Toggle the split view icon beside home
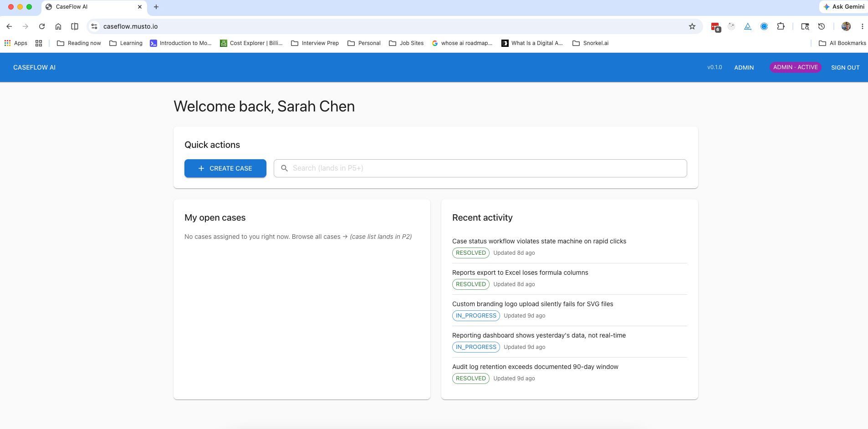Image resolution: width=868 pixels, height=429 pixels. [75, 26]
